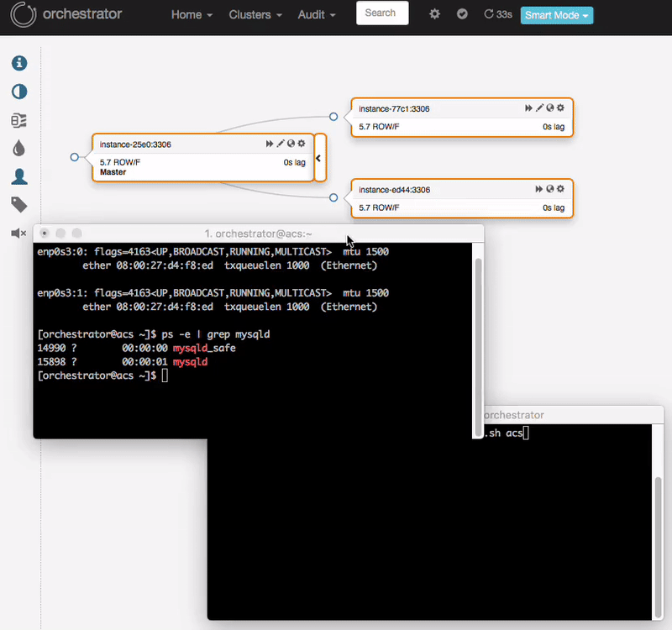
Task: Open settings gear on instance-25e0 master node
Action: pos(302,144)
